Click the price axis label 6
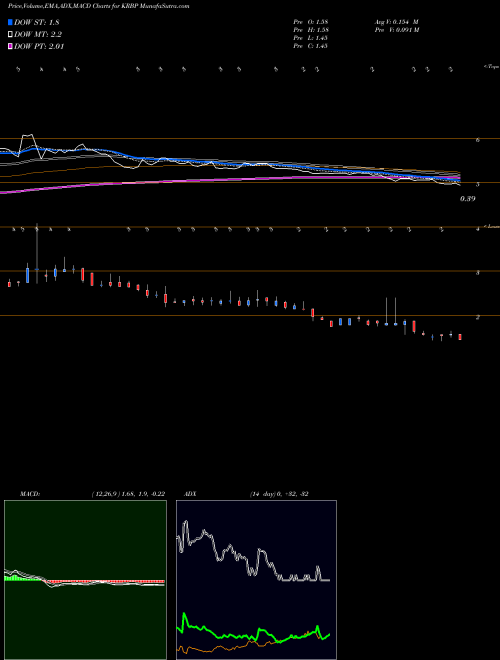This screenshot has width=500, height=660. [478, 140]
